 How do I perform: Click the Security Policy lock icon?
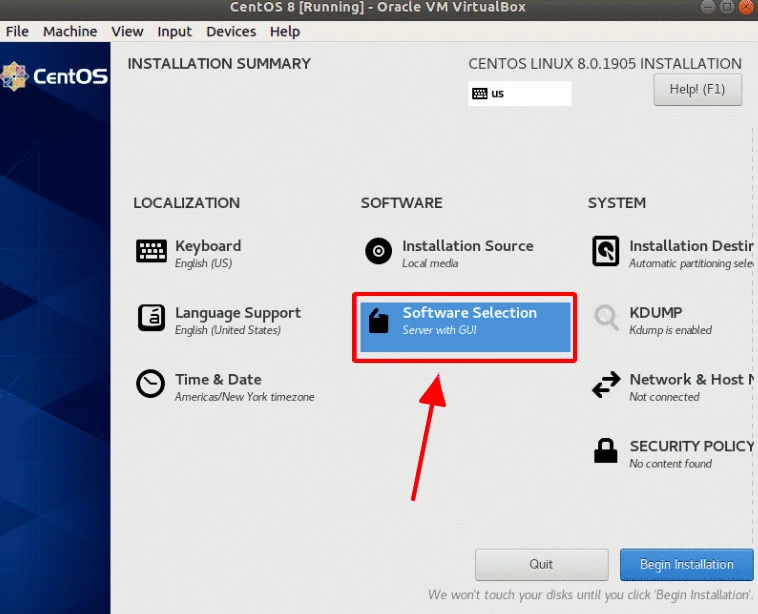605,451
